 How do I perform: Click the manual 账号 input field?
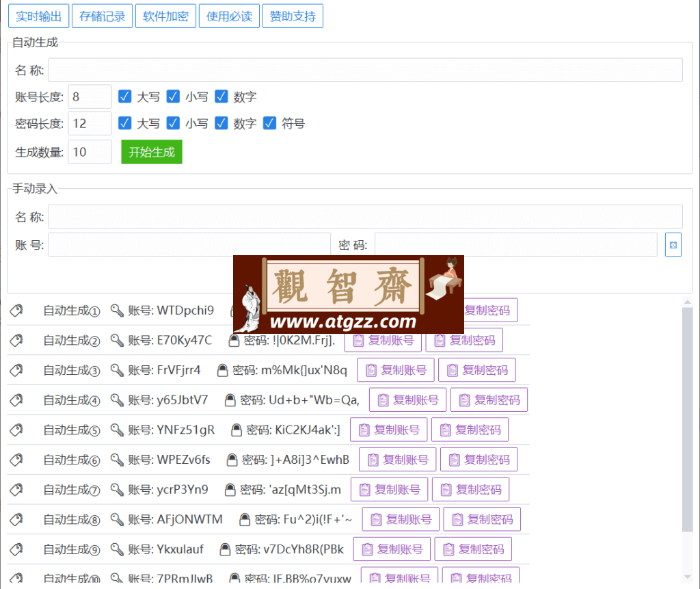click(189, 244)
